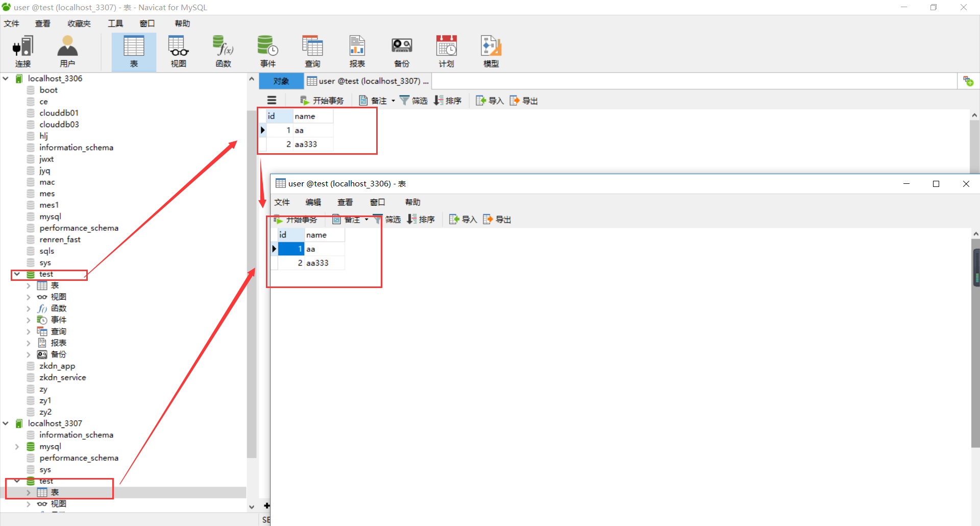The height and width of the screenshot is (526, 980).
Task: Collapse the localhost_3306 connection node
Action: coord(6,79)
